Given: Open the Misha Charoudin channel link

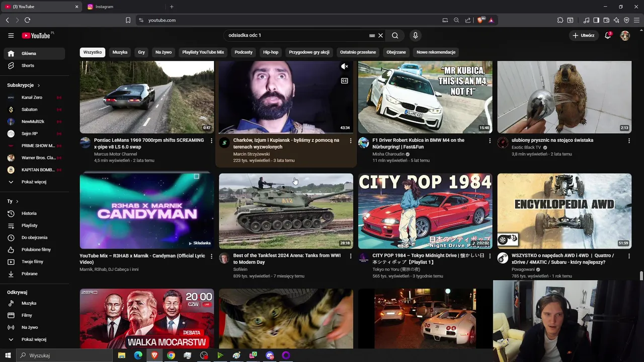Looking at the screenshot, I should (388, 154).
